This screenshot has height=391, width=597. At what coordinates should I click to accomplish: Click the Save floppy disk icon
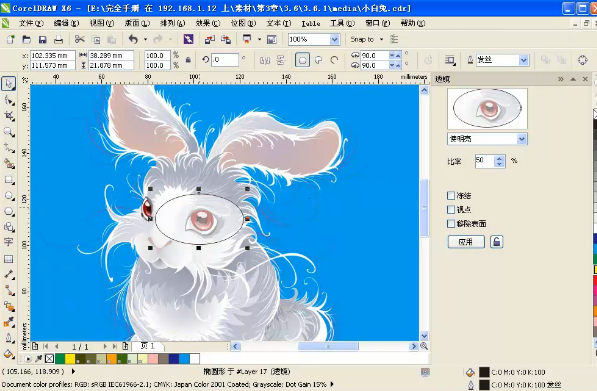(42, 39)
